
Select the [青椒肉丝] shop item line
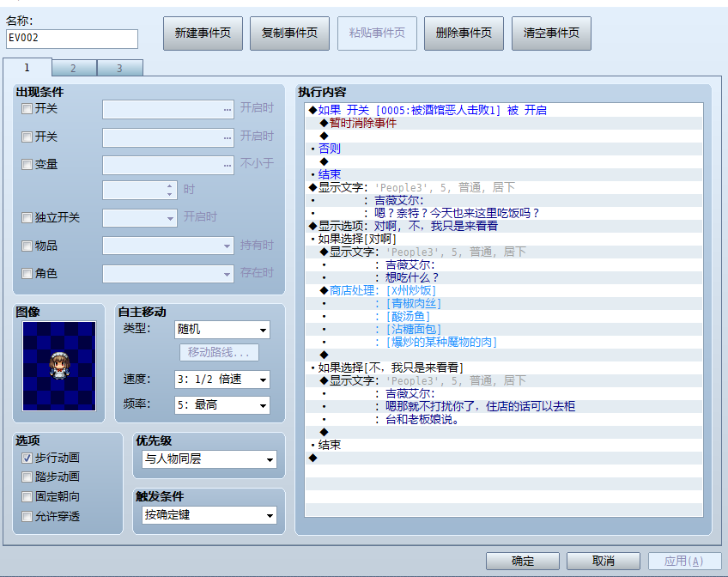(504, 304)
